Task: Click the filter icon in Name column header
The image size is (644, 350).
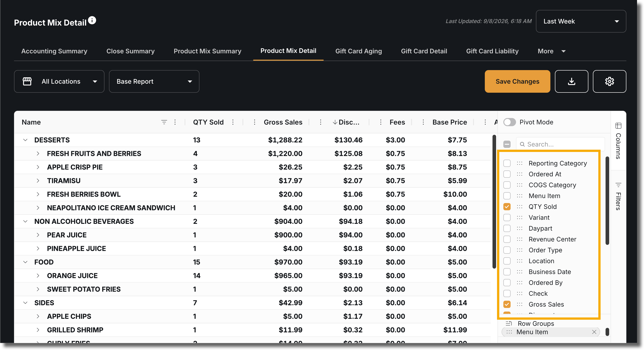Action: 164,122
